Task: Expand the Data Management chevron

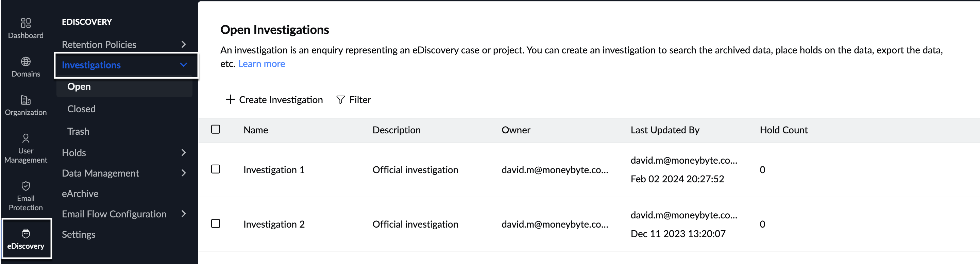Action: pos(184,173)
